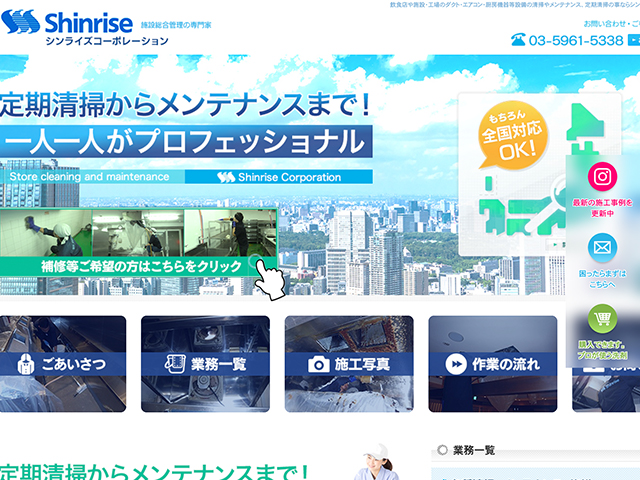This screenshot has height=480, width=640.
Task: Click the 補修等ご希望の方はこちらをクリック banner
Action: pos(138,267)
